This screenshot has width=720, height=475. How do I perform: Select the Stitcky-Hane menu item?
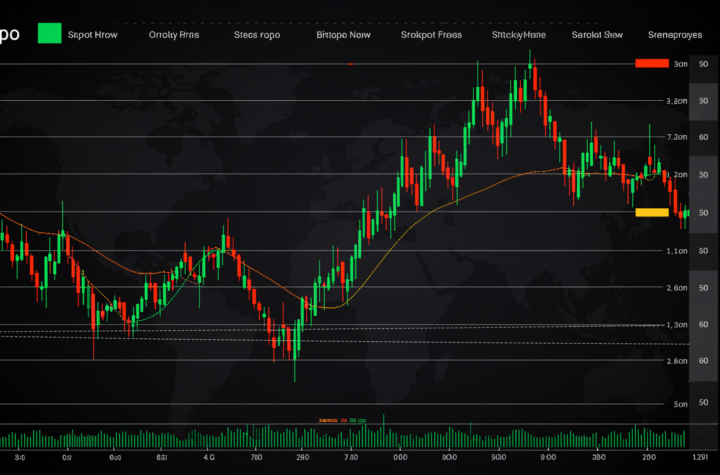coord(518,35)
